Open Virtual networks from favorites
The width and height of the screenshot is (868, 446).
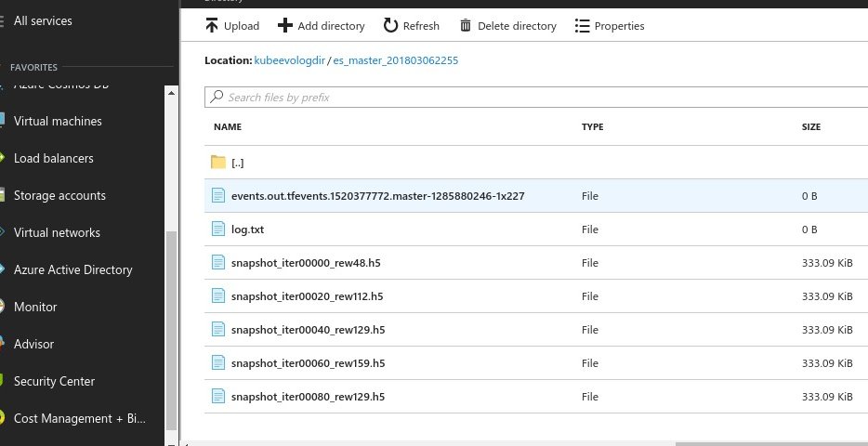[x=57, y=232]
